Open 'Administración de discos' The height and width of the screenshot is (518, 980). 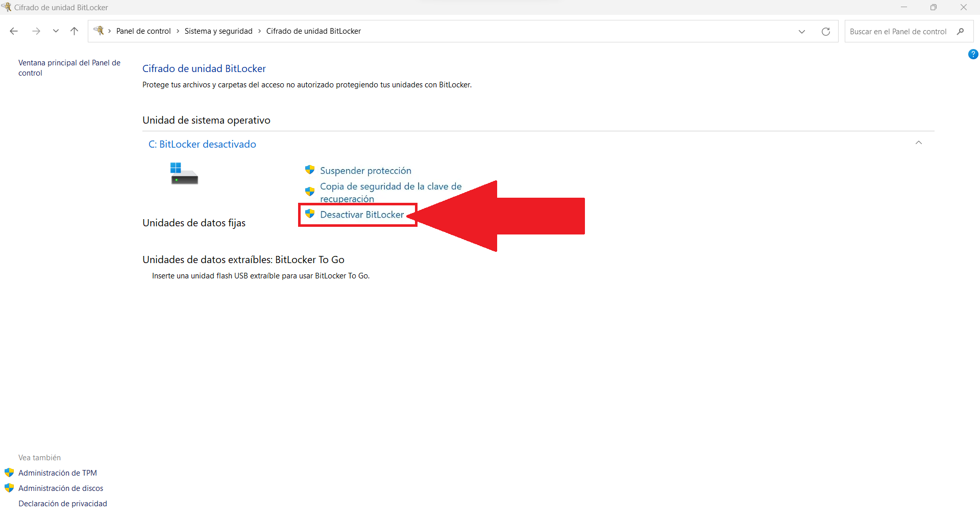(61, 488)
